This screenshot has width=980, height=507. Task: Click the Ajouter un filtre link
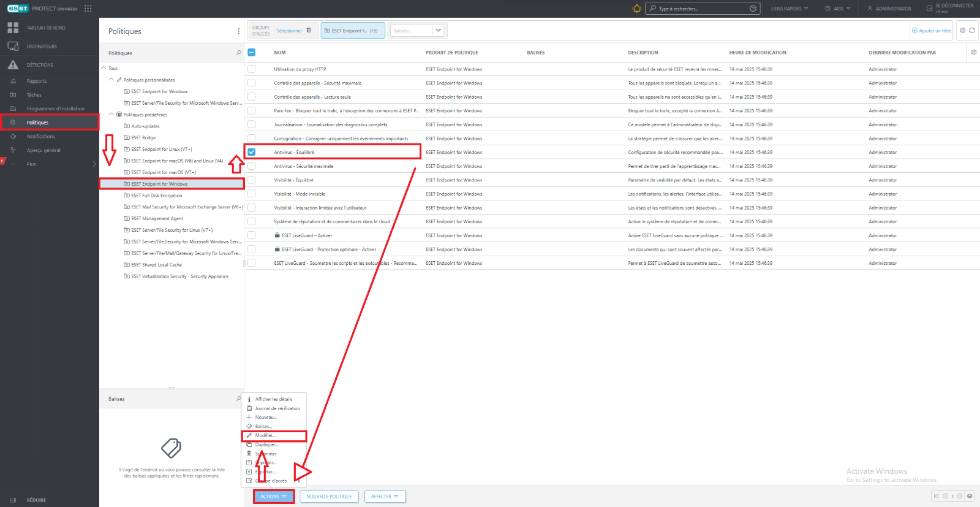(x=932, y=31)
